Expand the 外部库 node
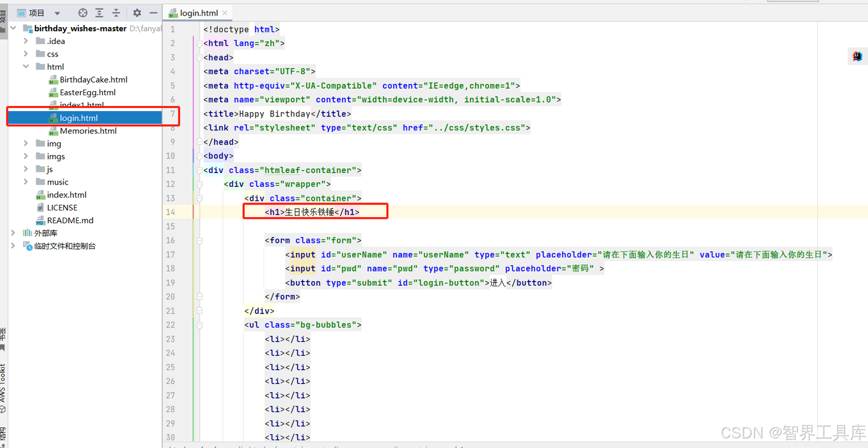Screen dimensions: 868x448 (13, 233)
